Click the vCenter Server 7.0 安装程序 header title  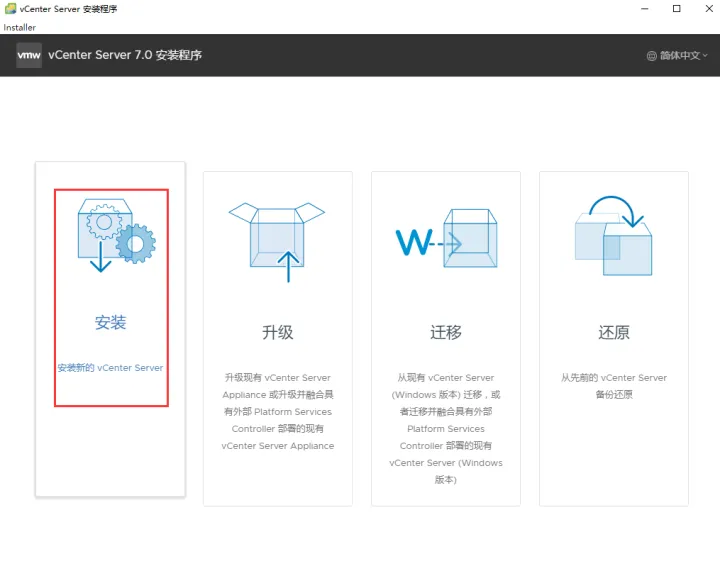click(x=125, y=55)
